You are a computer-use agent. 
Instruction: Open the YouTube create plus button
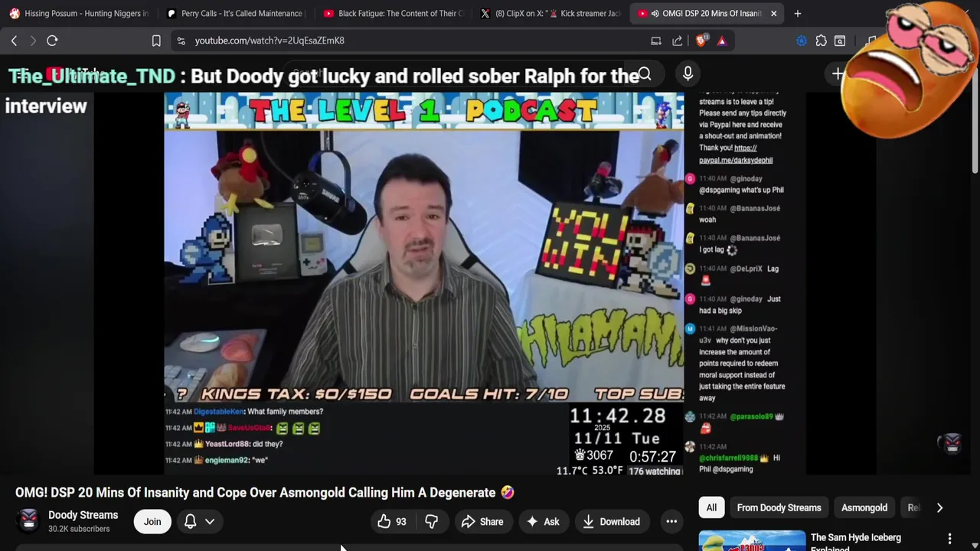coord(838,73)
